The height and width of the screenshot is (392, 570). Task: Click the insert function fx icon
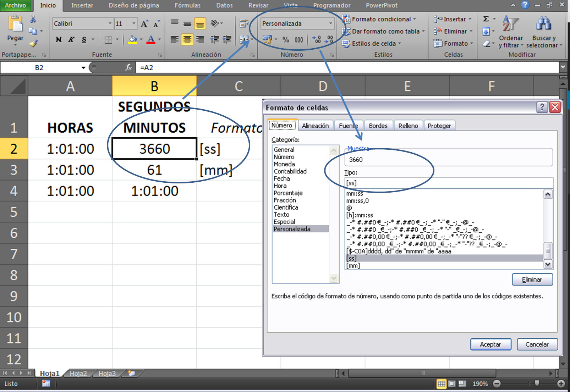(x=128, y=67)
